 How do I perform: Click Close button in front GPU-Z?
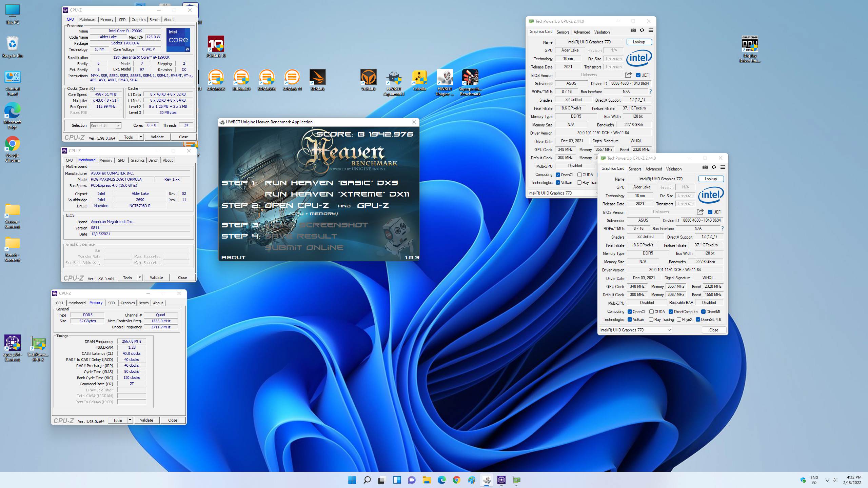(x=713, y=330)
